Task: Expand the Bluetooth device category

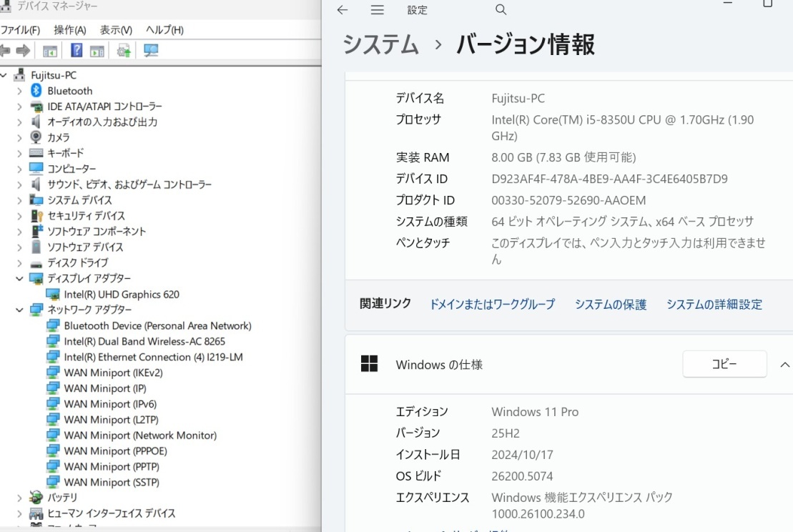Action: (x=18, y=90)
